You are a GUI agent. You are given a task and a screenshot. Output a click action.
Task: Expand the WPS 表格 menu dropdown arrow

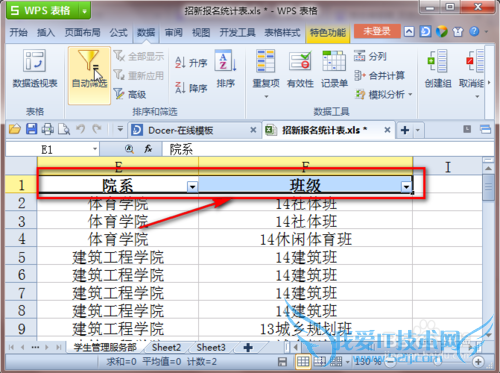84,11
